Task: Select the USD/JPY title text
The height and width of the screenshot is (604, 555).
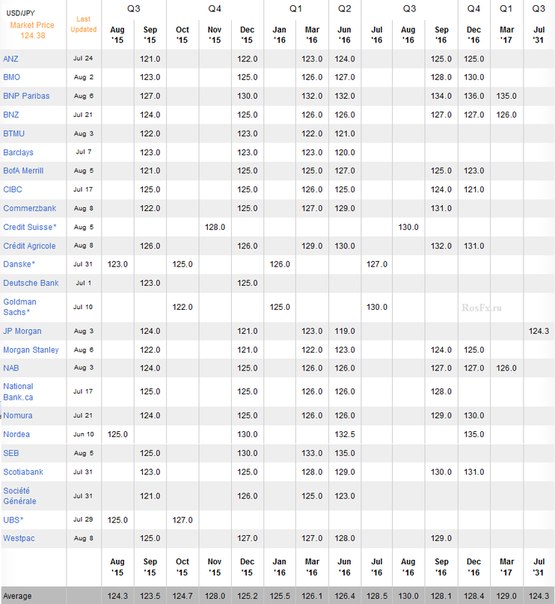Action: [x=20, y=13]
